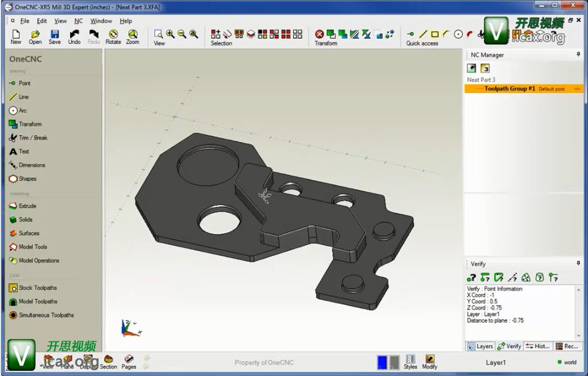Open the NC menu
Viewport: 588px width, 376px height.
click(78, 21)
